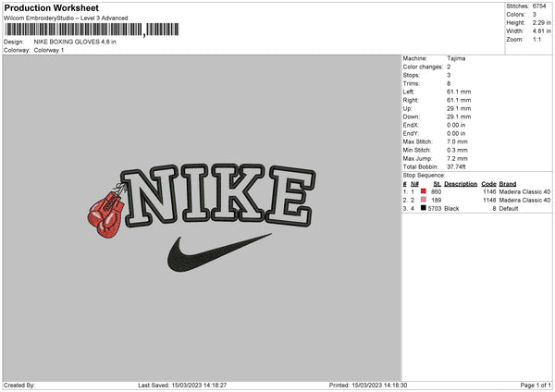Screen dimensions: 555x392
Task: Click the EndX value 0.00 in
Action: point(456,125)
